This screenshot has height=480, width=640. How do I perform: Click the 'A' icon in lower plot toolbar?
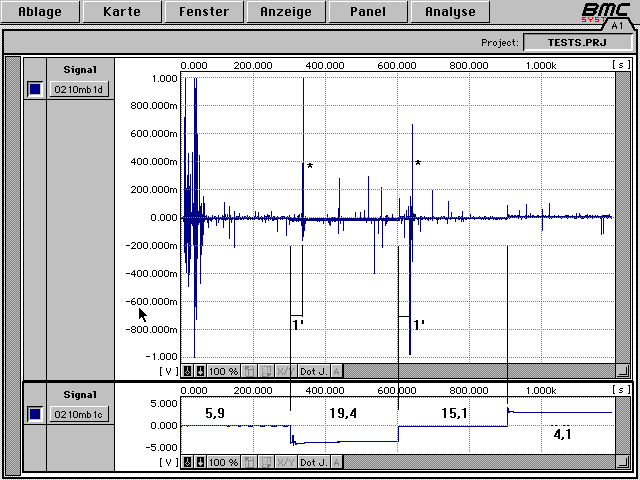pyautogui.click(x=337, y=463)
